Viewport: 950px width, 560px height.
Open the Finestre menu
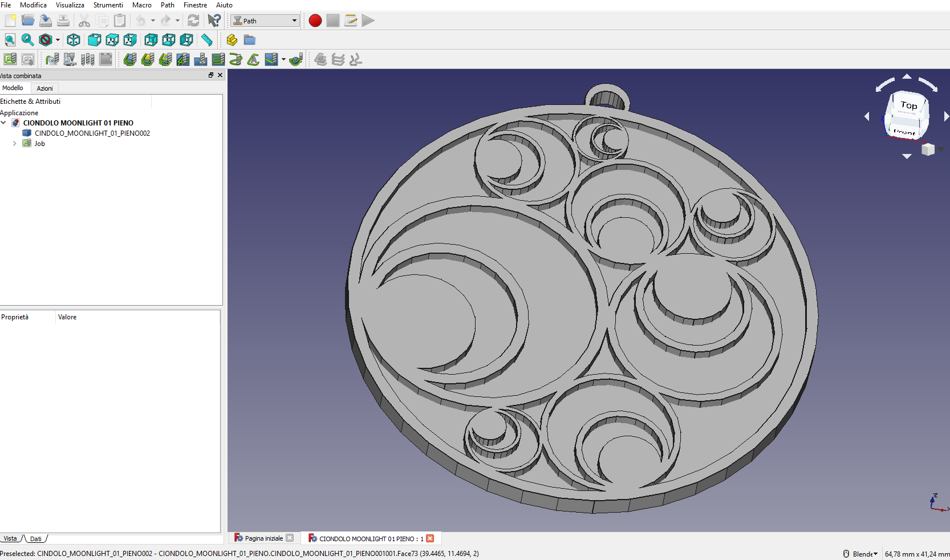click(x=195, y=5)
